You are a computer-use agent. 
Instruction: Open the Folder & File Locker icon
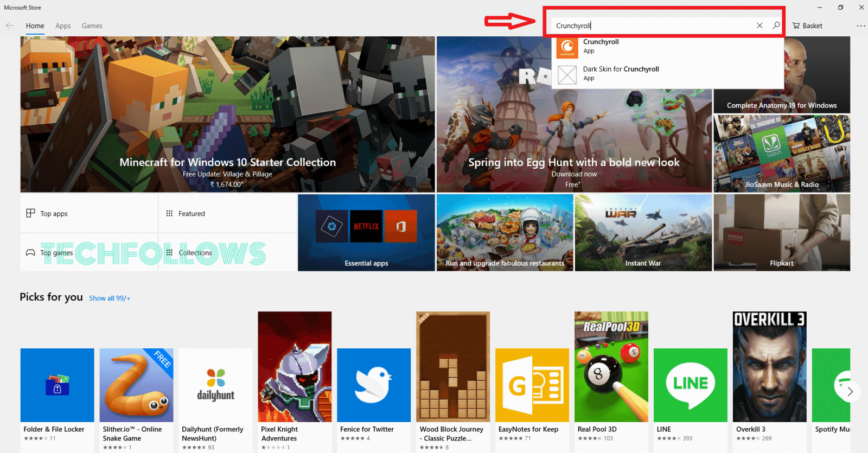pyautogui.click(x=57, y=385)
